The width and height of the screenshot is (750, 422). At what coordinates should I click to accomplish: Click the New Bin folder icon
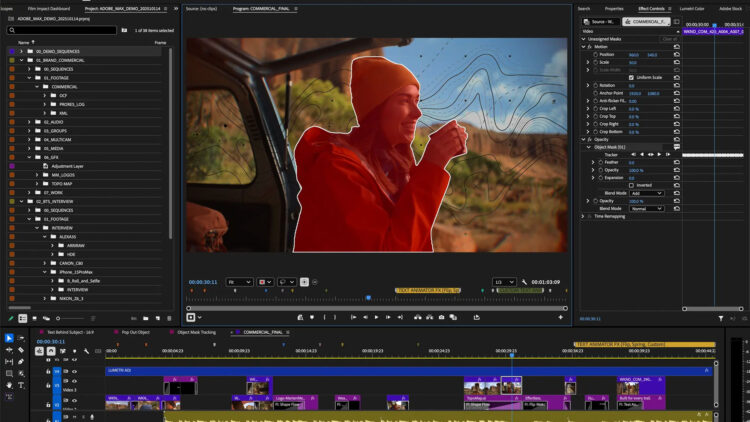click(145, 318)
